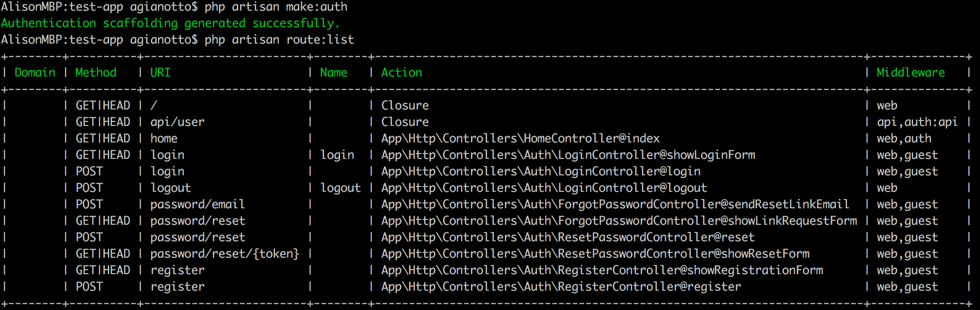Click the Middleware column header
Viewport: 980px width, 310px height.
911,73
